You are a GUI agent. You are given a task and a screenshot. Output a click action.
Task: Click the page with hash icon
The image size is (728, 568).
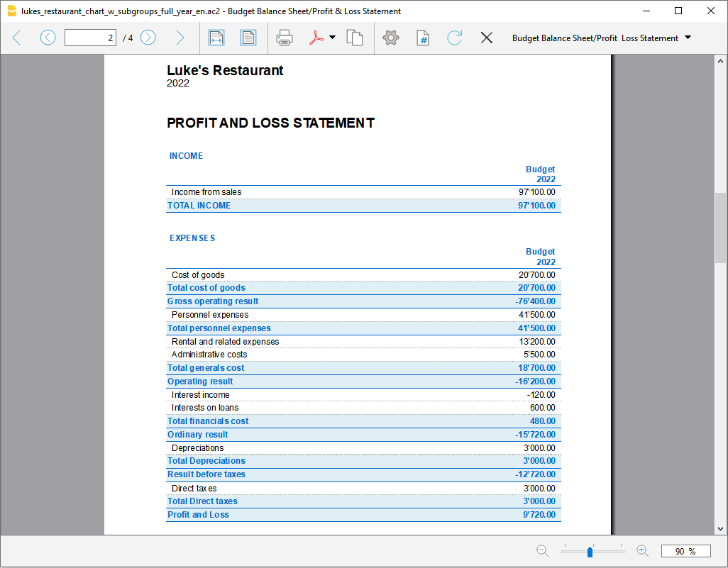[423, 38]
